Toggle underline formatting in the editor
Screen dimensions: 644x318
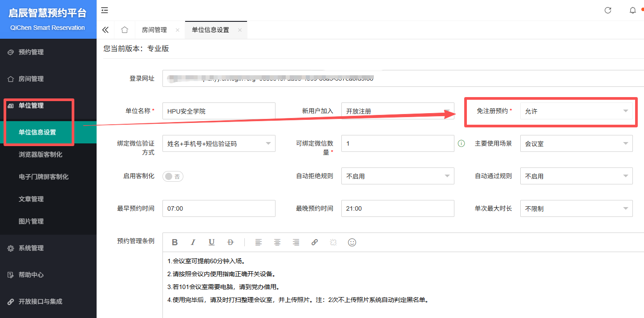[212, 242]
